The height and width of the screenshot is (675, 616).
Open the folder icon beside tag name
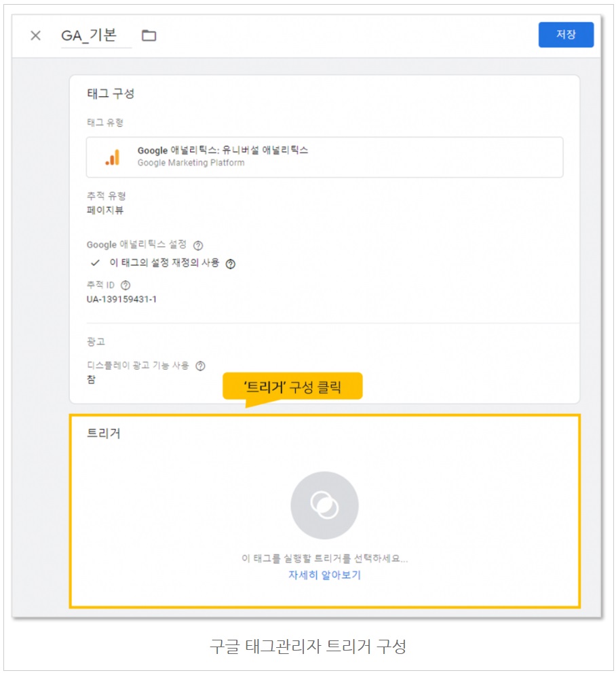point(149,35)
